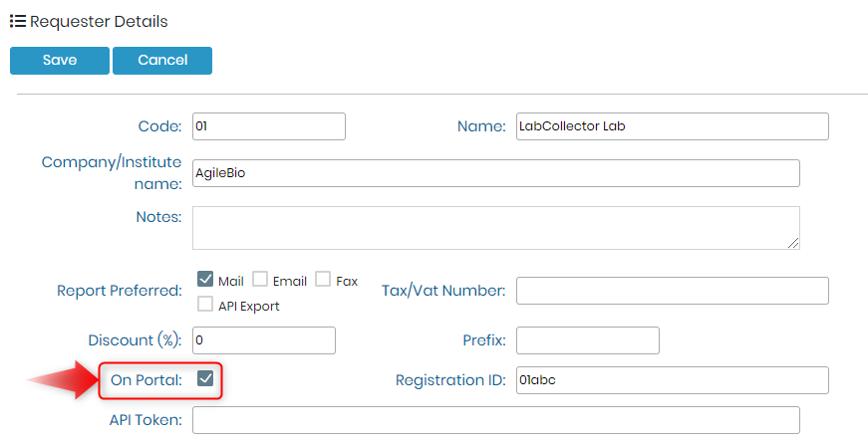868x444 pixels.
Task: Click the API Token input field
Action: (x=496, y=420)
